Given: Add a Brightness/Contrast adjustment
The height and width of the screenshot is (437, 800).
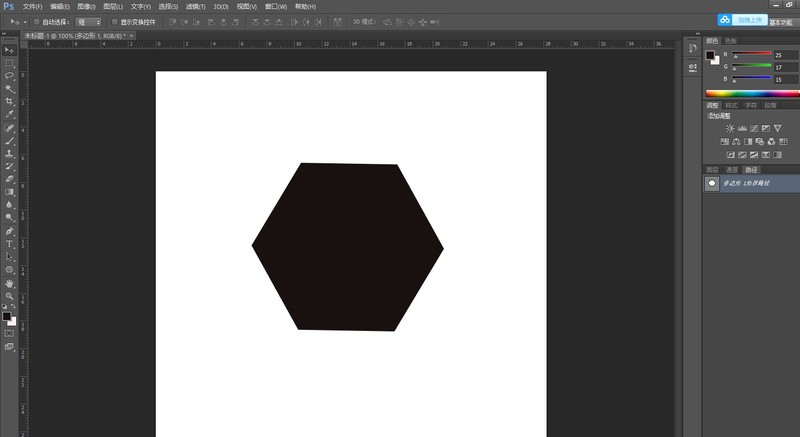Looking at the screenshot, I should (730, 128).
